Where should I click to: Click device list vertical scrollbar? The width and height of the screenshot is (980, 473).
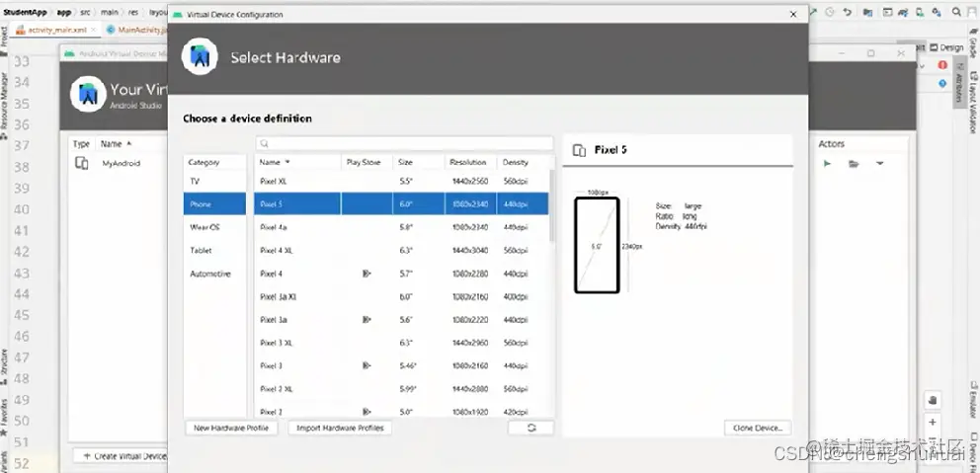[551, 206]
